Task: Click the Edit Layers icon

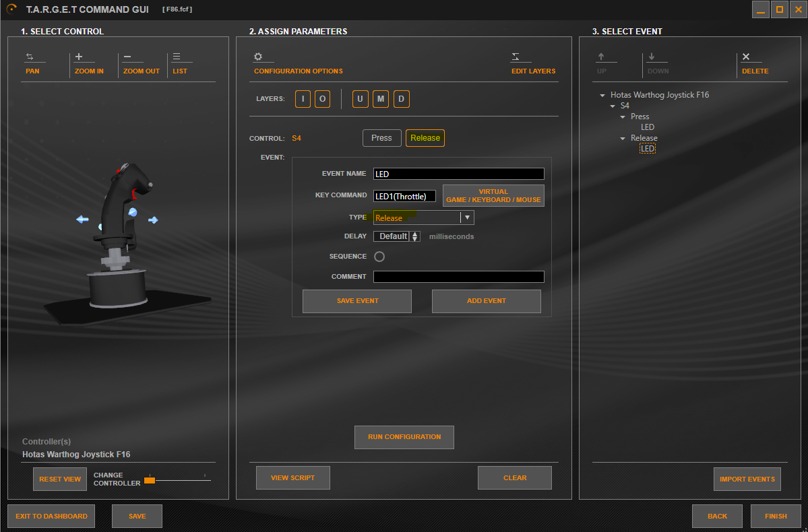Action: point(516,57)
